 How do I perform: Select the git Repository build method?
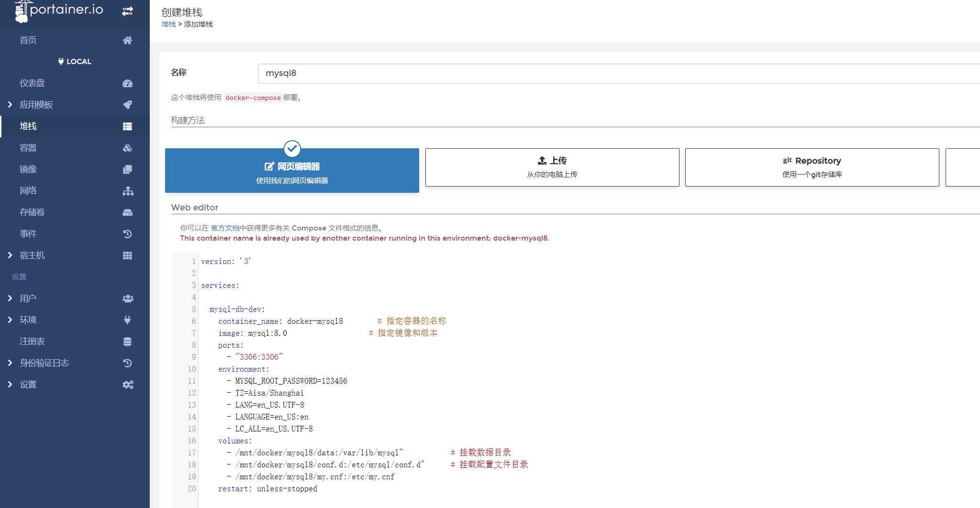pyautogui.click(x=812, y=167)
